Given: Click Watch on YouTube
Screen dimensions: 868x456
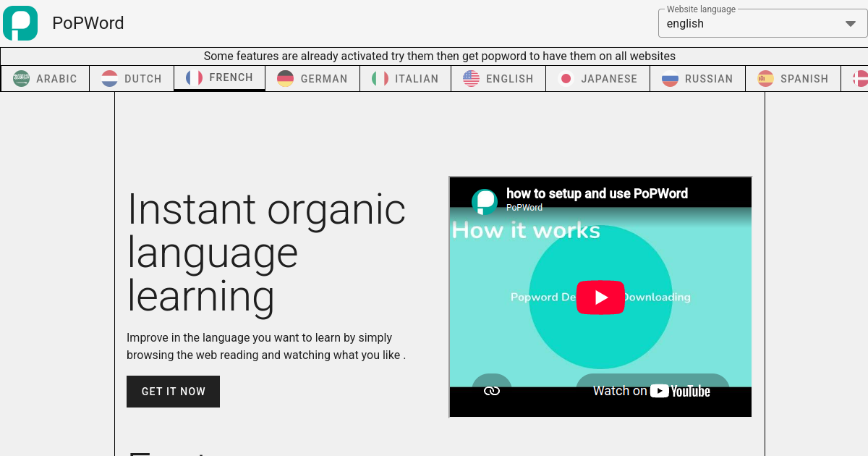Looking at the screenshot, I should pyautogui.click(x=652, y=391).
